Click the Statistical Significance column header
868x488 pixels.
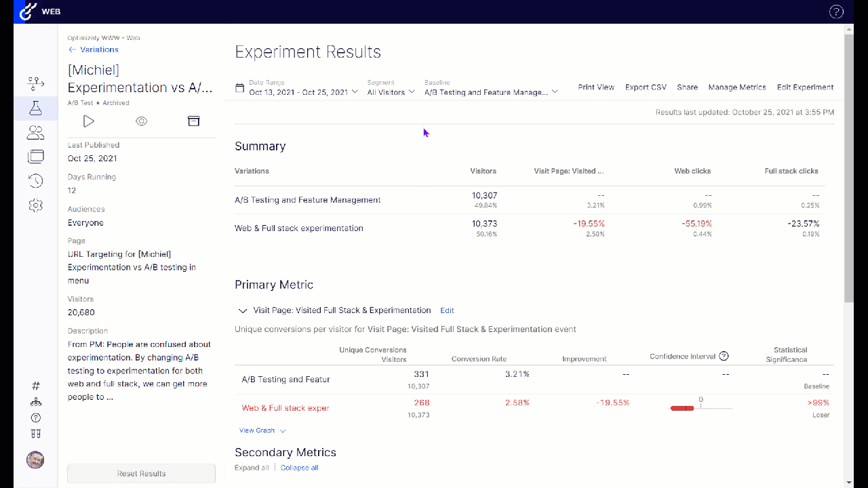[x=787, y=355]
